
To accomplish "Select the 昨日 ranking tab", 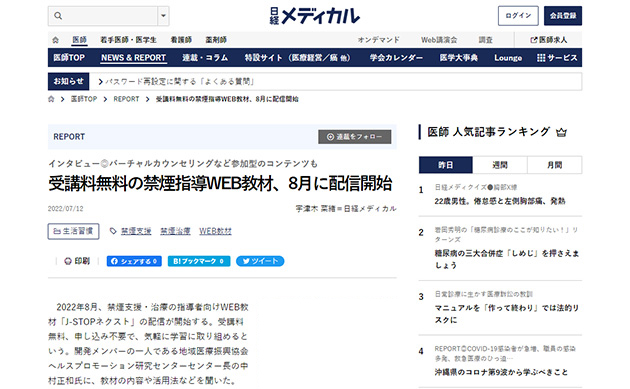I will [446, 165].
